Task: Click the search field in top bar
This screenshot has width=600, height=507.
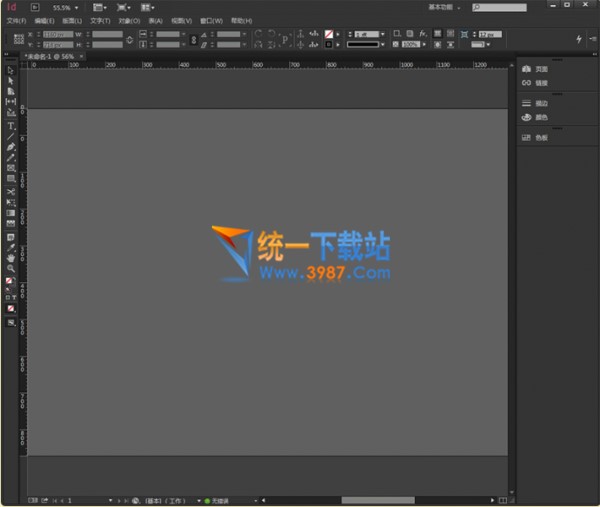Action: [x=499, y=7]
